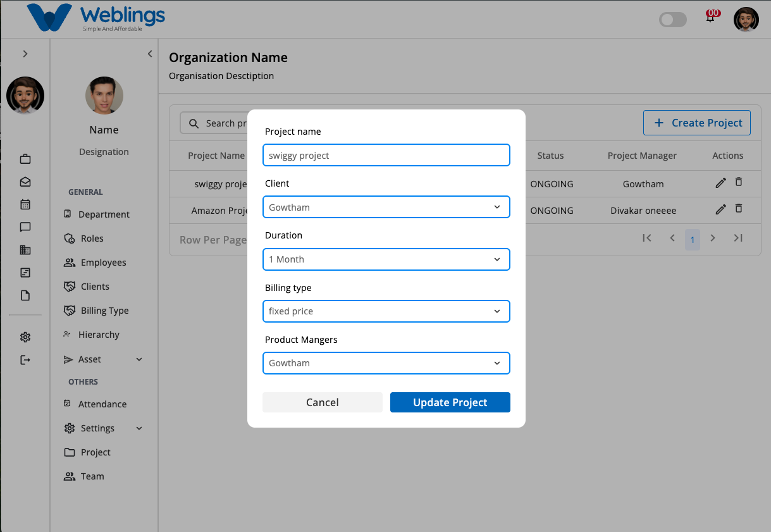The height and width of the screenshot is (532, 771).
Task: Select page 1 in pagination
Action: pyautogui.click(x=693, y=239)
